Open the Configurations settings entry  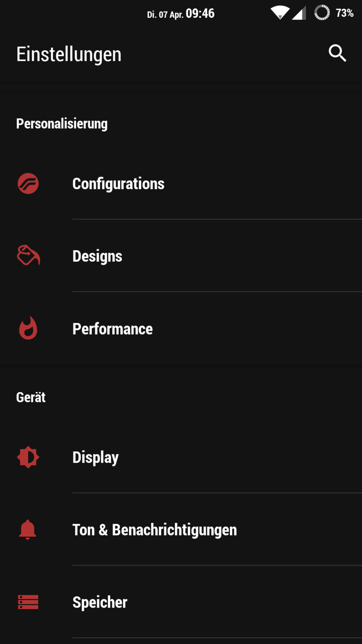click(119, 184)
